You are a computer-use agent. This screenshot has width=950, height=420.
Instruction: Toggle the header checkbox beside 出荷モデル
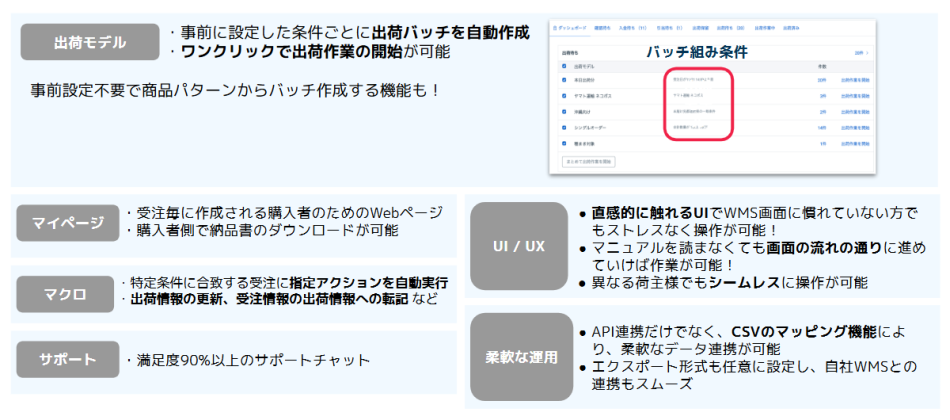pyautogui.click(x=564, y=65)
